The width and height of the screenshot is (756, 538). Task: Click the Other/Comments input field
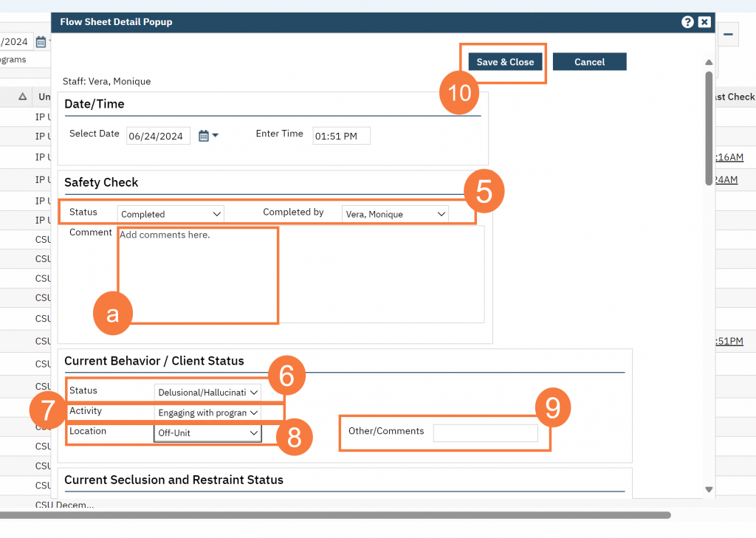click(486, 432)
